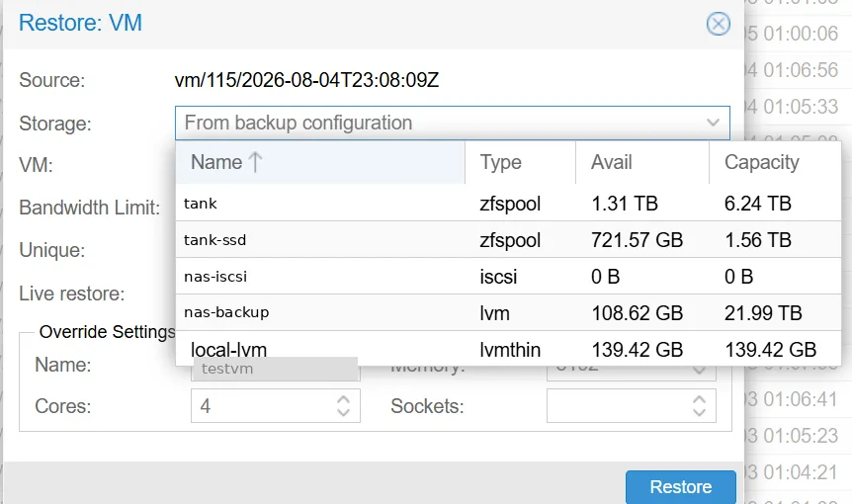
Task: Sort by the Avail column header
Action: point(642,162)
